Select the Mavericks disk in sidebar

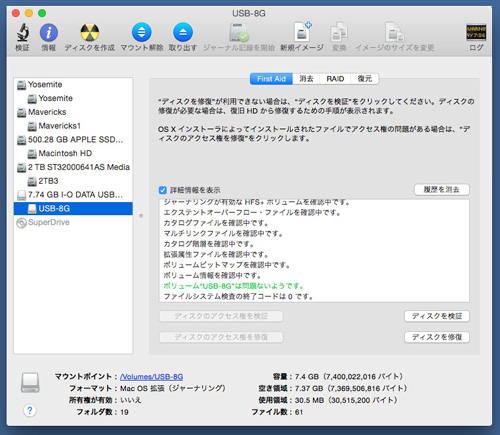point(73,112)
